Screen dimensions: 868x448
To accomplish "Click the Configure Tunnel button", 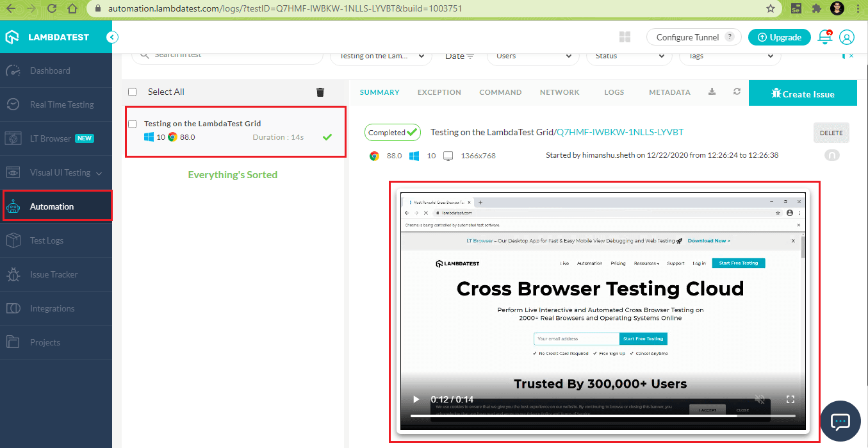I will click(x=694, y=37).
